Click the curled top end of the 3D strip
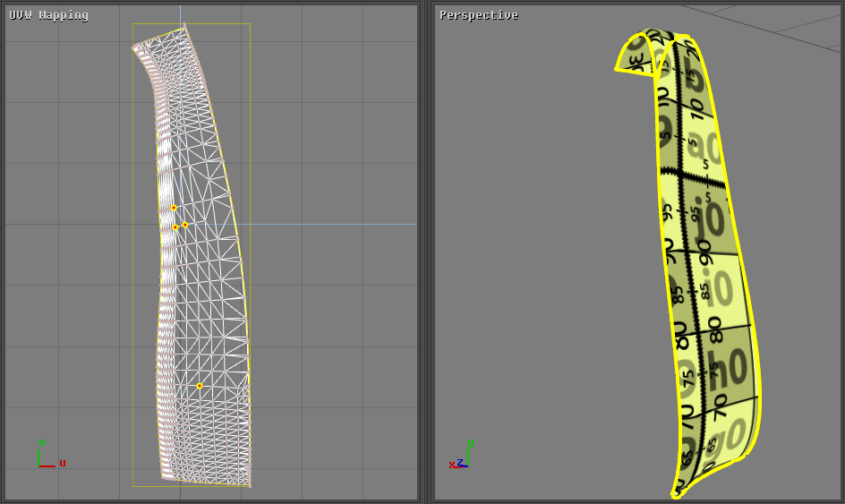Screen dimensions: 845x504 [637, 54]
